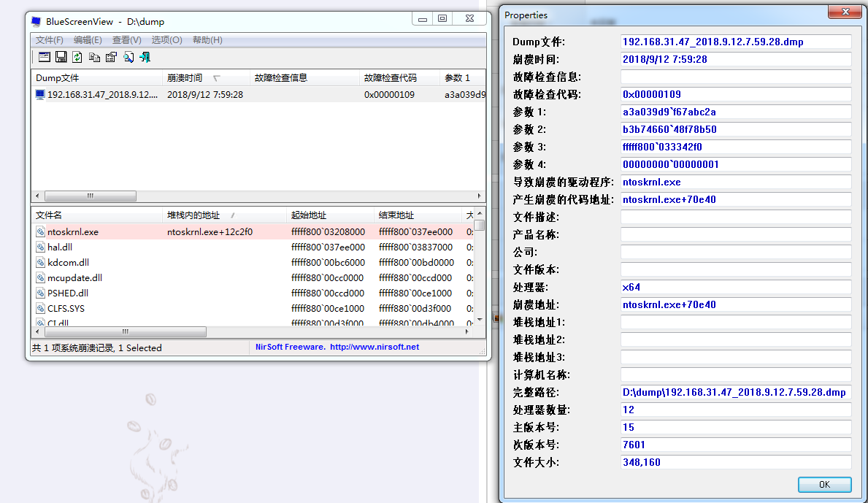Select the hal.dll file icon
868x503 pixels.
click(41, 247)
